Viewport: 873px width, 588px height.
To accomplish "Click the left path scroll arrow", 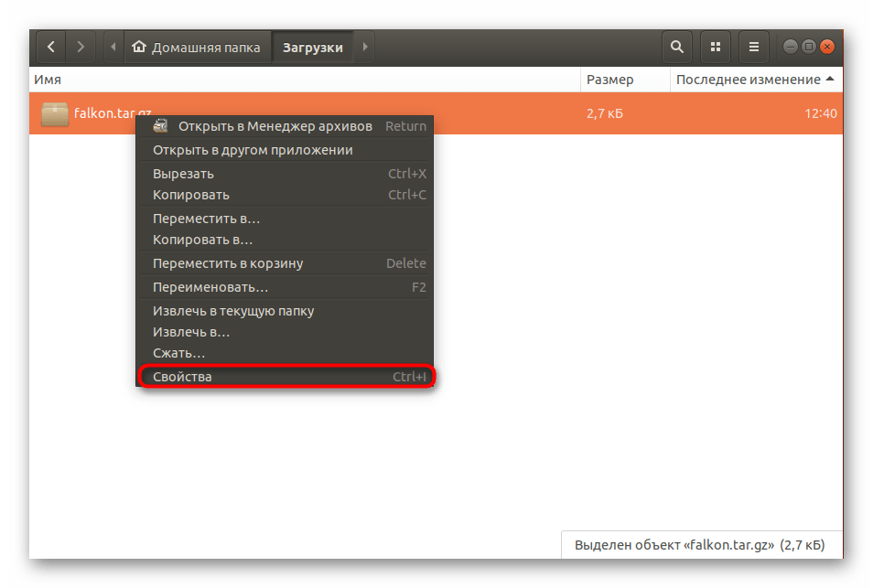I will point(113,47).
